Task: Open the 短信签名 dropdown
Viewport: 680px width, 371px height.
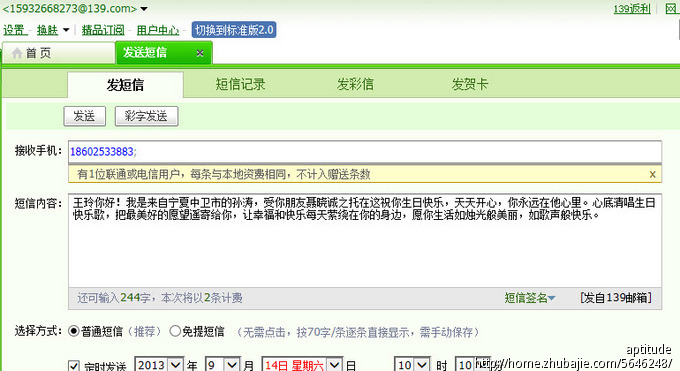Action: coord(530,298)
